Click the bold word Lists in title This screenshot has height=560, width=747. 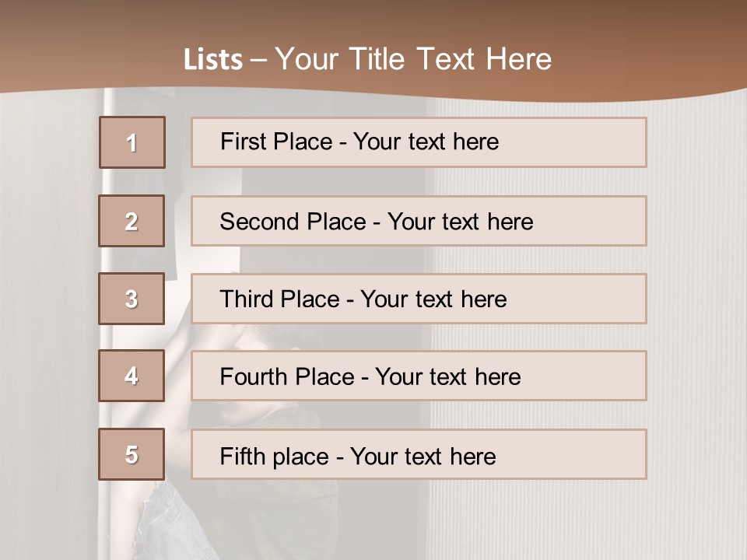tap(213, 60)
